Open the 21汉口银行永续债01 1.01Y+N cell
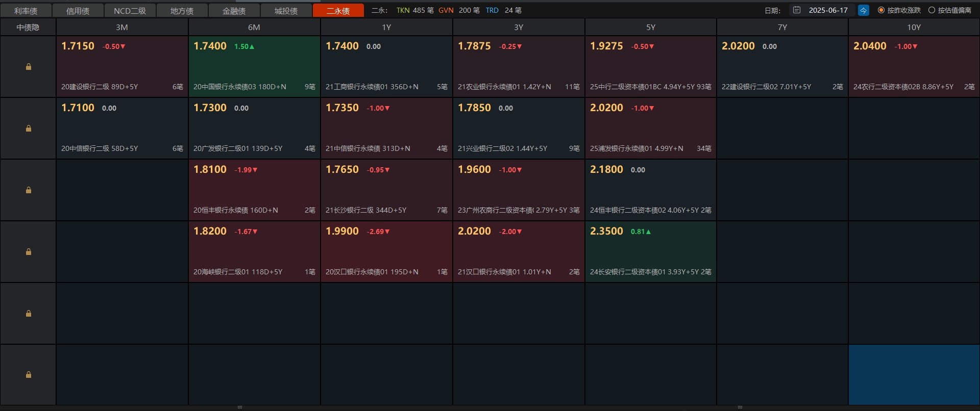This screenshot has height=411, width=980. 519,252
